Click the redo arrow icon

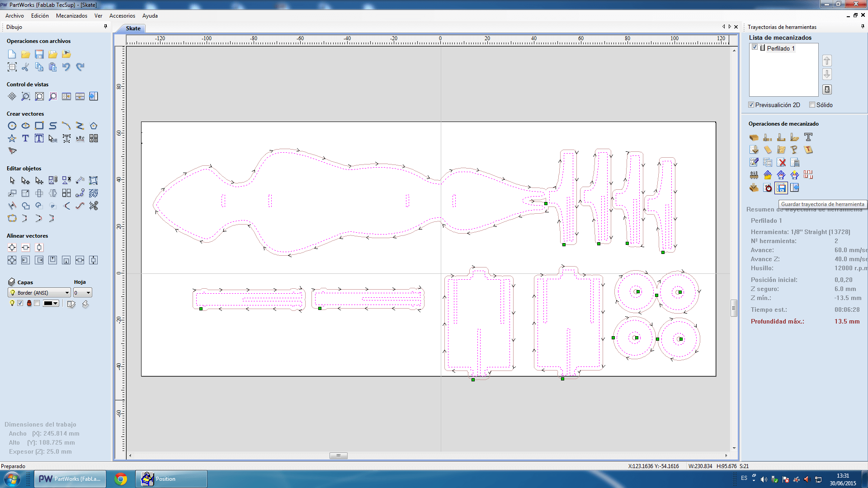coord(80,67)
